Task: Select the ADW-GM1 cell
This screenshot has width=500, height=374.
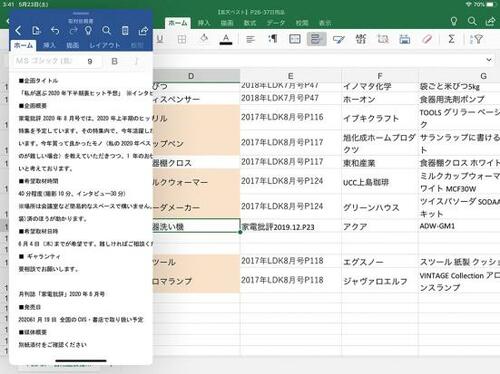Action: (x=459, y=227)
